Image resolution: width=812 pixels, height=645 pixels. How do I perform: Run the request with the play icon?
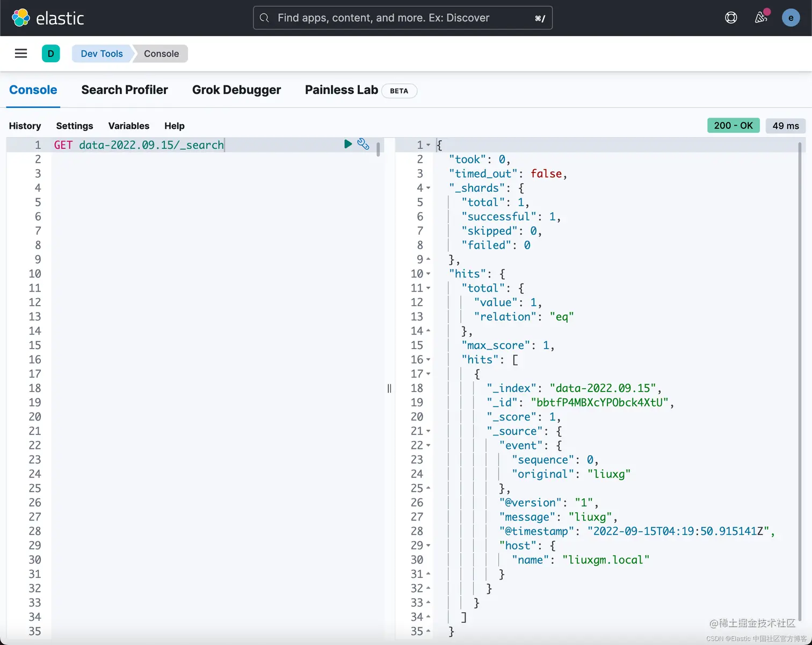(x=348, y=144)
